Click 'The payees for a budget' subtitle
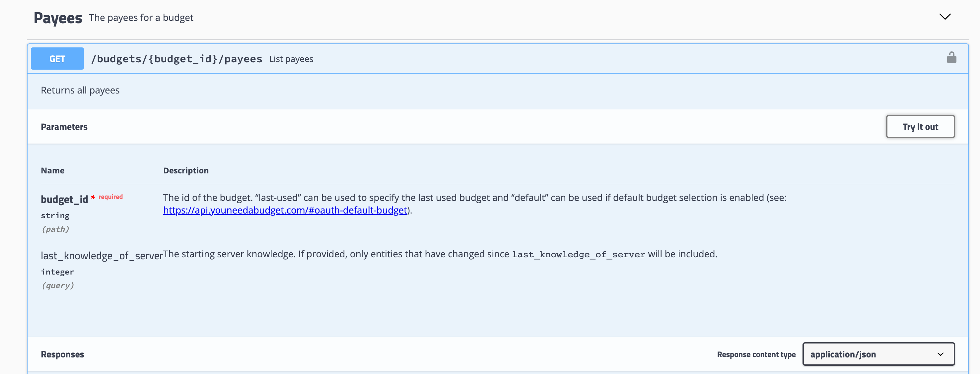Viewport: 980px width, 374px height. pos(141,18)
